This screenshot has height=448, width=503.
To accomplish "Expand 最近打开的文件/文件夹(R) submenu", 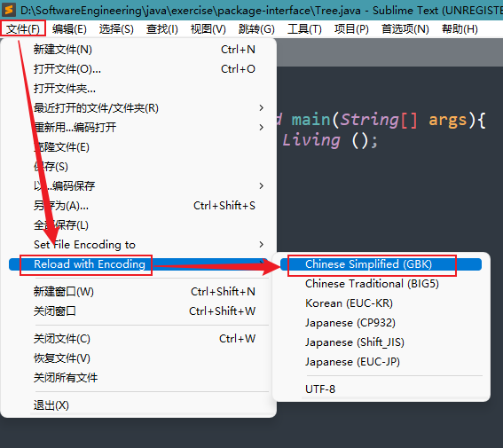I will click(138, 108).
